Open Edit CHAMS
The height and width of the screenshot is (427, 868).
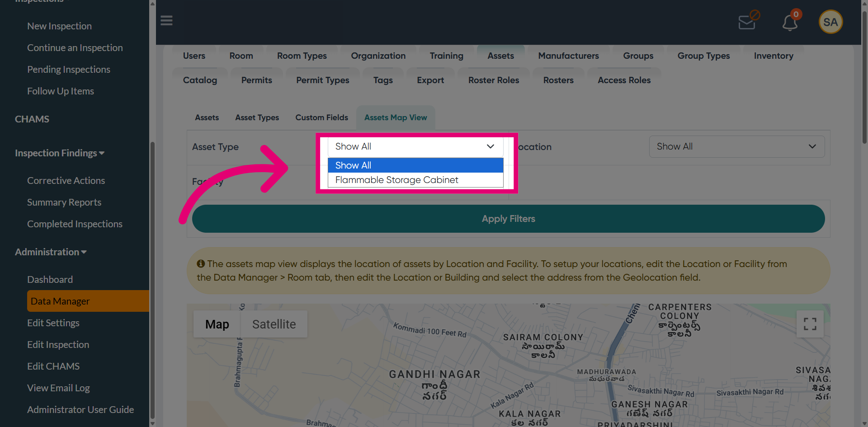tap(53, 366)
